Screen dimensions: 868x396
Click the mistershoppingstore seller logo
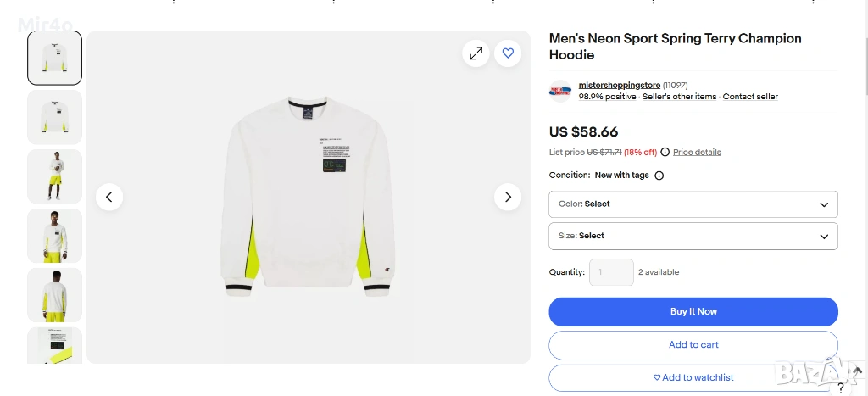[x=560, y=91]
